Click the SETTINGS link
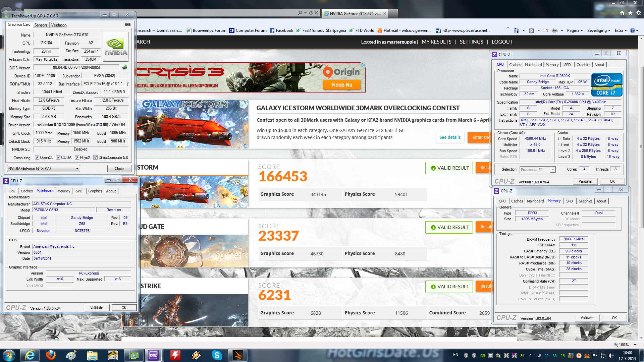 (x=471, y=42)
